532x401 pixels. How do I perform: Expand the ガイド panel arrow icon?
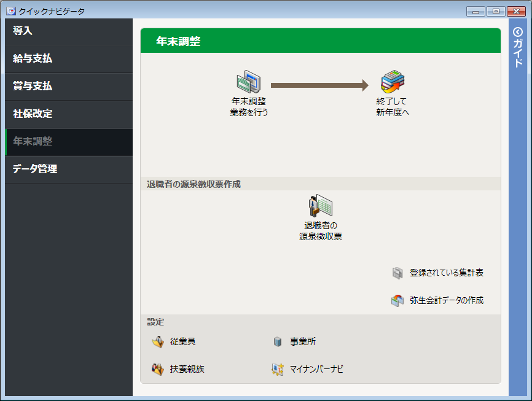518,32
